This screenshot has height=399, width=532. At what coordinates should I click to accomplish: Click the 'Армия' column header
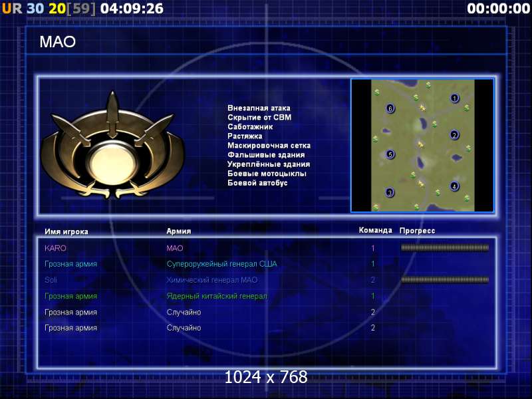[179, 231]
